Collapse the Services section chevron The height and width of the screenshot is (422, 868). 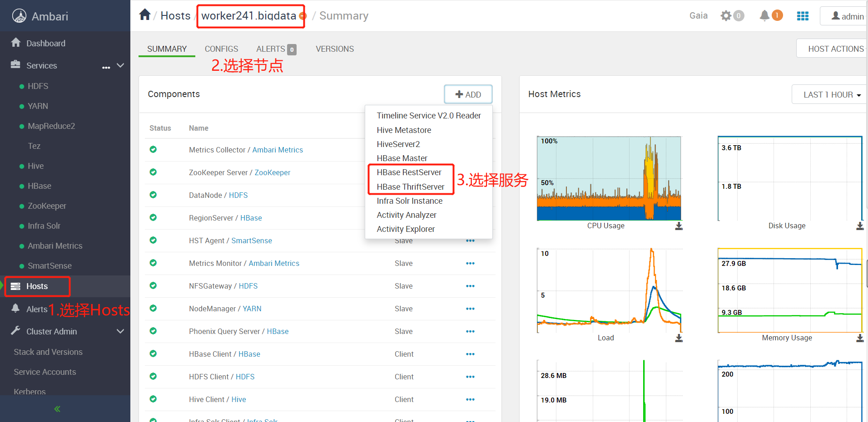pos(120,65)
